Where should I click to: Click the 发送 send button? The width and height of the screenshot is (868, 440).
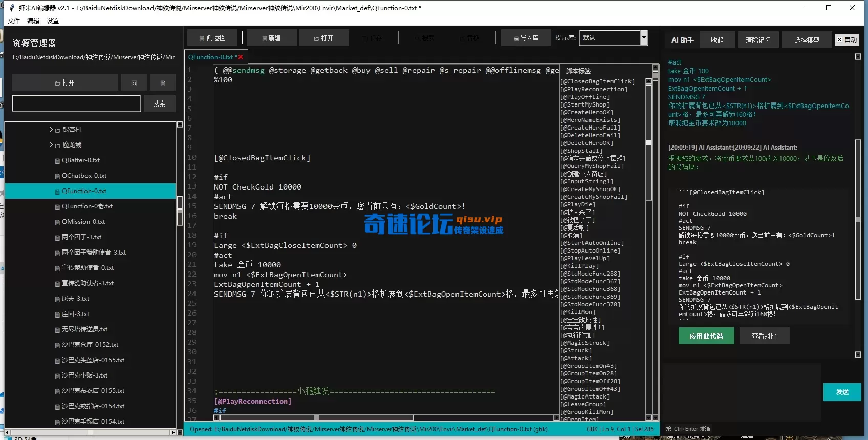(842, 392)
